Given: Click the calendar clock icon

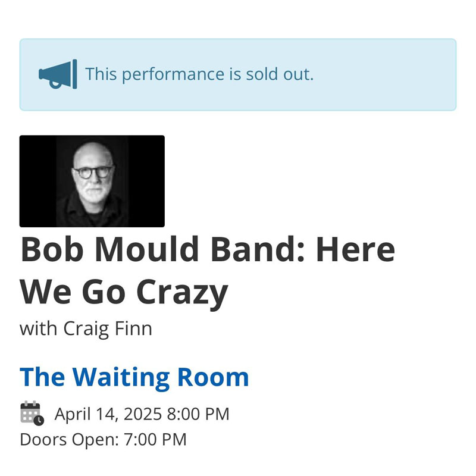Looking at the screenshot, I should [32, 414].
